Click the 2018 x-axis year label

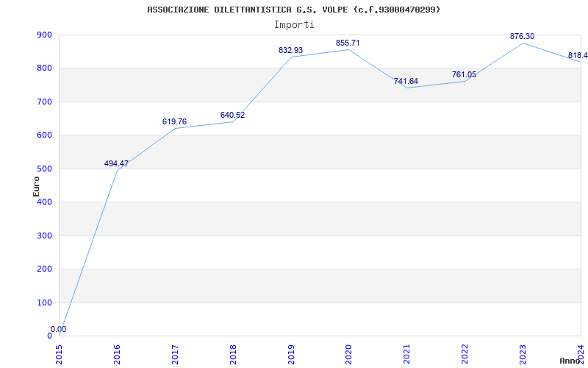233,355
